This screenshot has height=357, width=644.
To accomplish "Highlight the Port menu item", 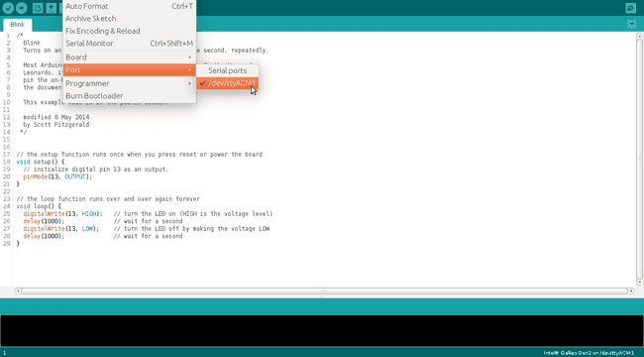I will [x=129, y=70].
